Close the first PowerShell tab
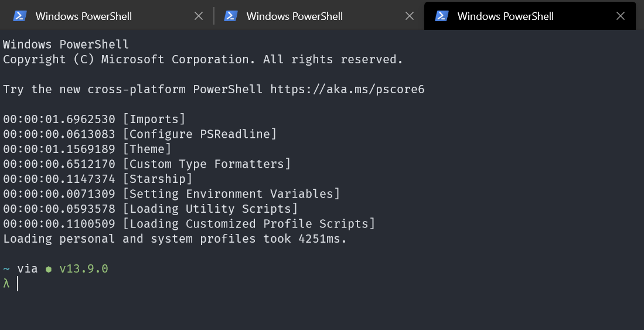644x330 pixels. point(199,16)
